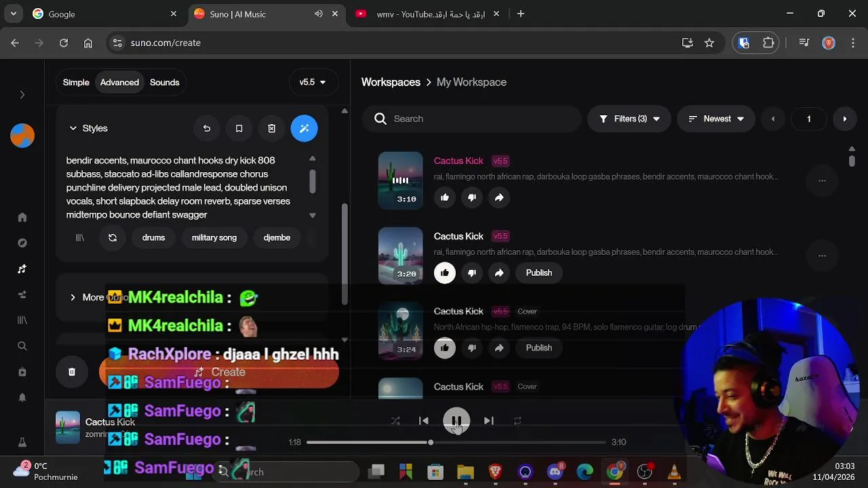The width and height of the screenshot is (868, 488).
Task: Click the first Cactus Kick 3:10 thumbnail
Action: (400, 180)
